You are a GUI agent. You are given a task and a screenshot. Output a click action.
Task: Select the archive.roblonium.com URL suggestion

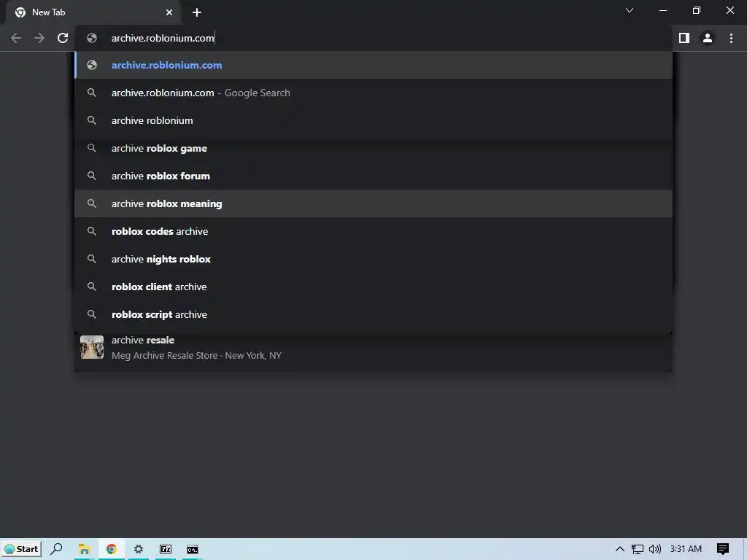[373, 65]
